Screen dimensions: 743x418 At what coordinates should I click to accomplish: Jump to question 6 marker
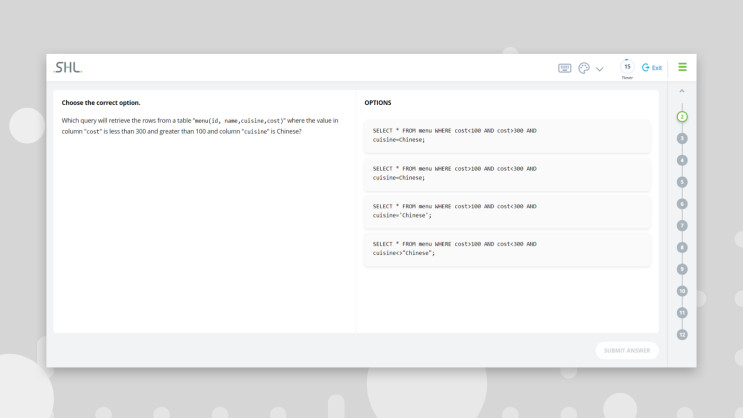pyautogui.click(x=682, y=204)
